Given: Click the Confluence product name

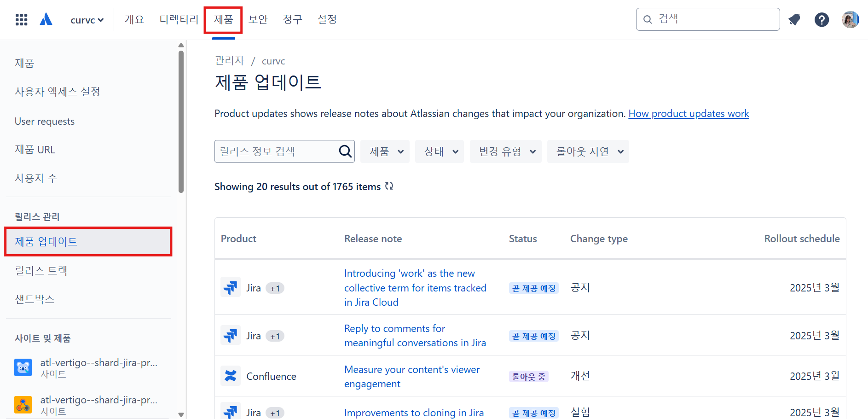Looking at the screenshot, I should click(271, 376).
